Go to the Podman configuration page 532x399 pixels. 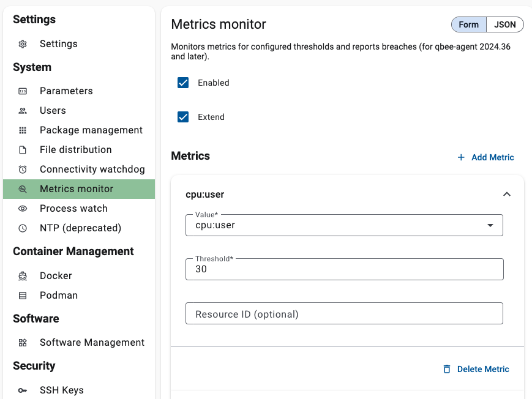pyautogui.click(x=59, y=296)
